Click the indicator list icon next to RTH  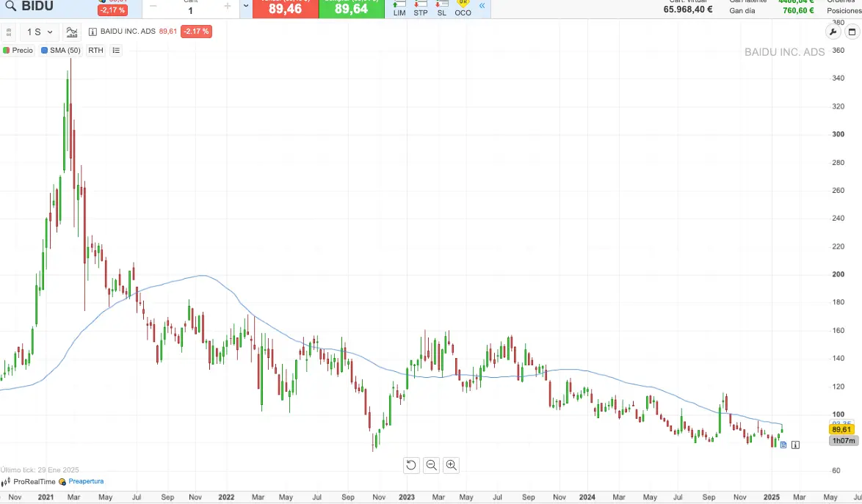pyautogui.click(x=116, y=51)
